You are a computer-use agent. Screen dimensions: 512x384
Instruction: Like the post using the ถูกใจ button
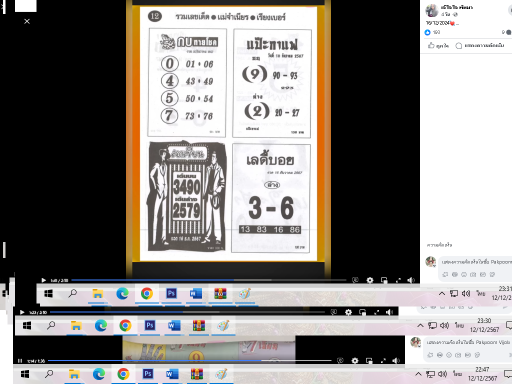point(438,46)
